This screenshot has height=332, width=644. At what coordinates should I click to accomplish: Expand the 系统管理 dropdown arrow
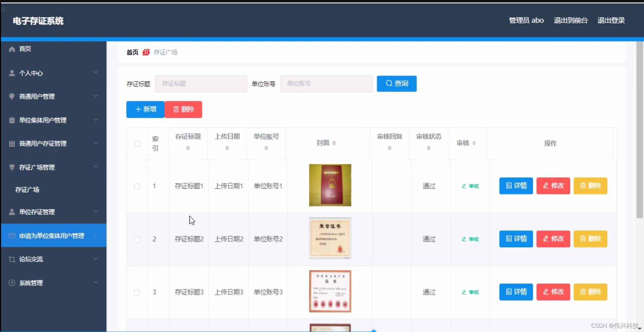tap(96, 282)
